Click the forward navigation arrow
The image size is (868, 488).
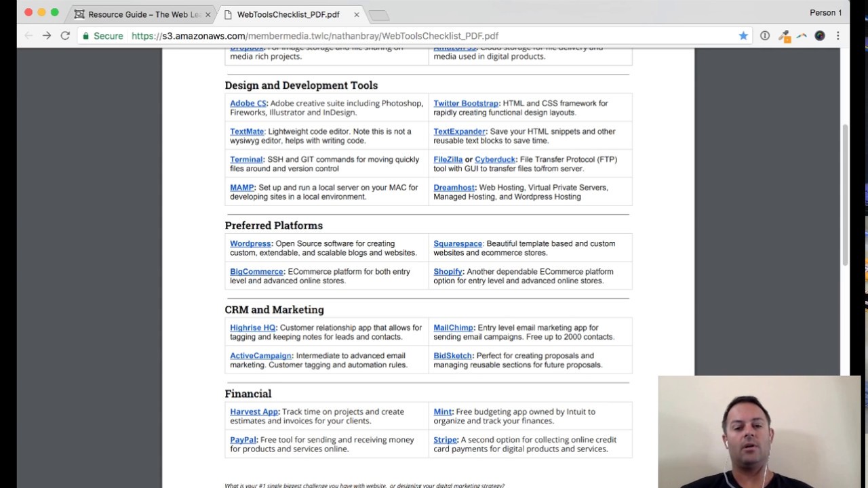[x=45, y=35]
